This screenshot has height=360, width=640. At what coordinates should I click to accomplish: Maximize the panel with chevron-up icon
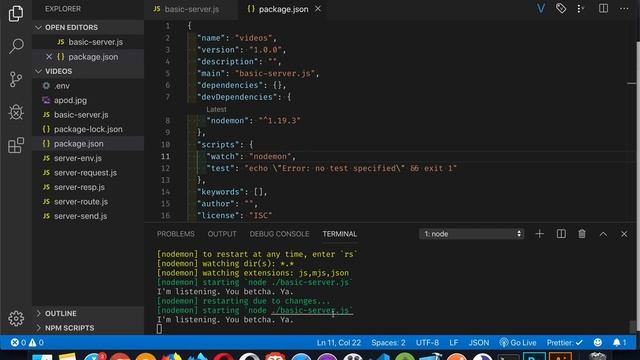coord(603,234)
